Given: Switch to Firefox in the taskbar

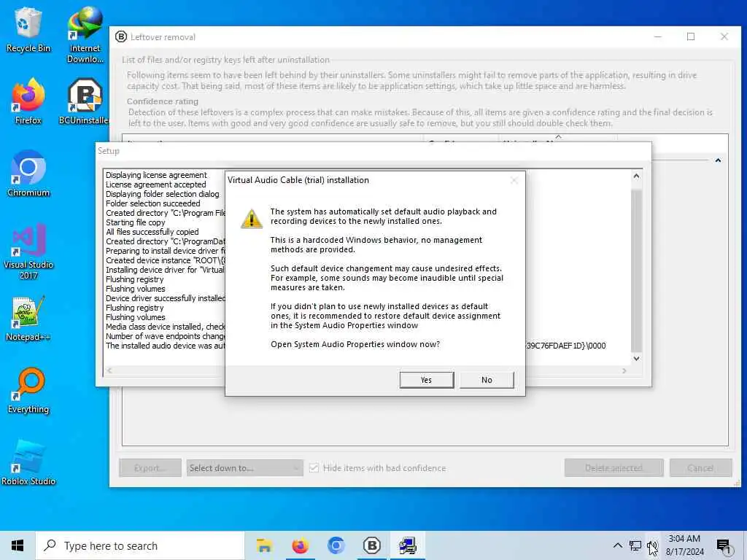Looking at the screenshot, I should click(300, 545).
